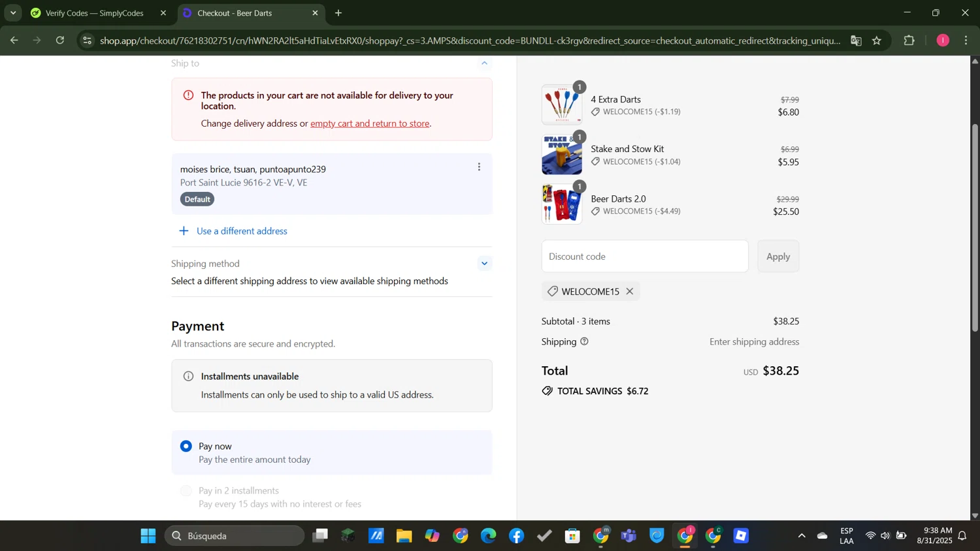Click the info icon next to Installments unavailable
Viewport: 980px width, 551px height.
(x=188, y=377)
